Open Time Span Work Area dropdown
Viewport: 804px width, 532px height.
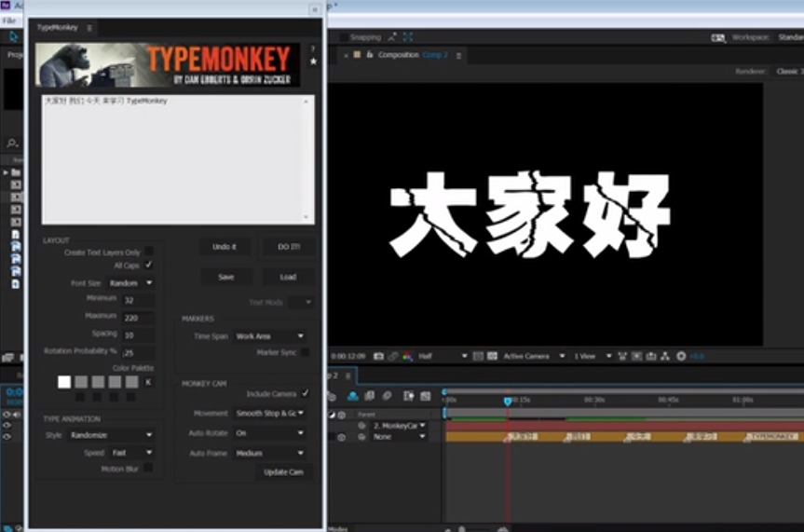pyautogui.click(x=270, y=336)
